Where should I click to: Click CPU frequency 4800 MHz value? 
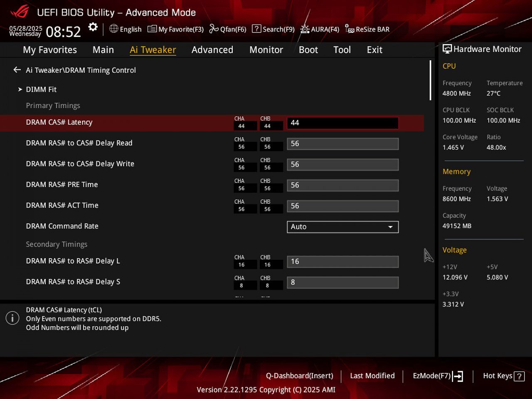click(456, 94)
